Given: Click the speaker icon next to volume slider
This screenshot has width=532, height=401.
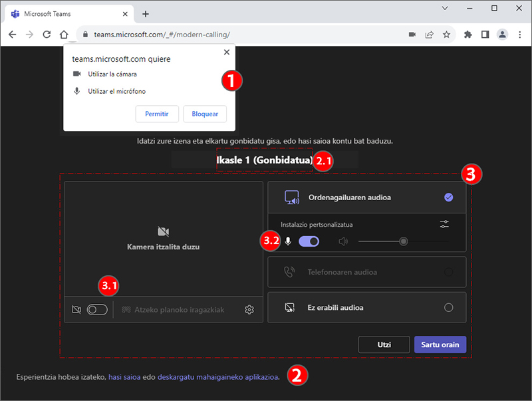Looking at the screenshot, I should 344,241.
